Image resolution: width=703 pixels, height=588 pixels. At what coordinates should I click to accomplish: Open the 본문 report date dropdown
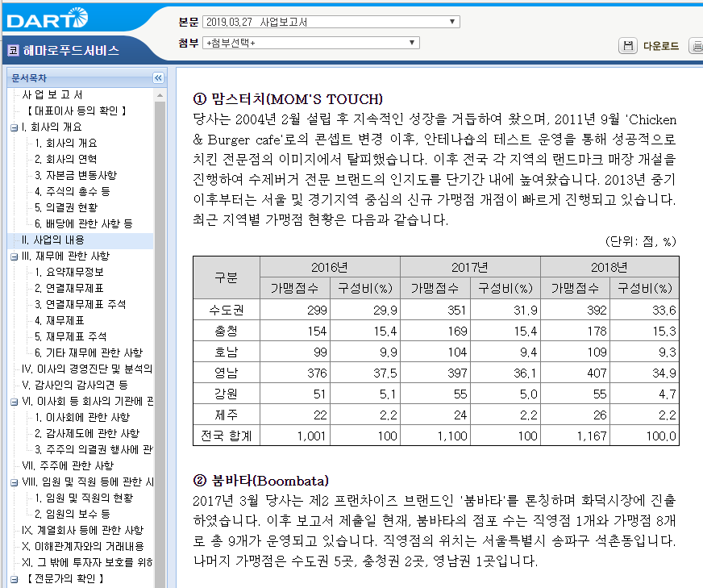453,23
